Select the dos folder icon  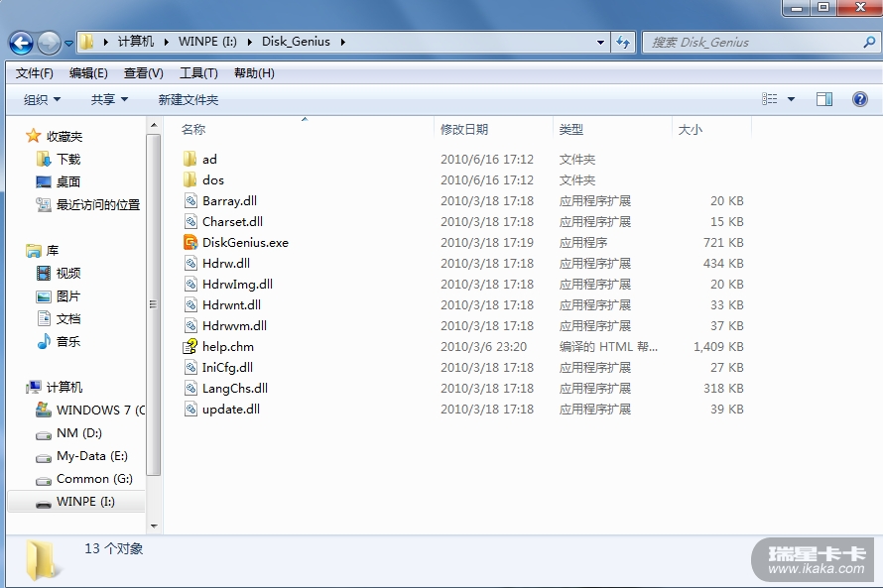pyautogui.click(x=190, y=179)
